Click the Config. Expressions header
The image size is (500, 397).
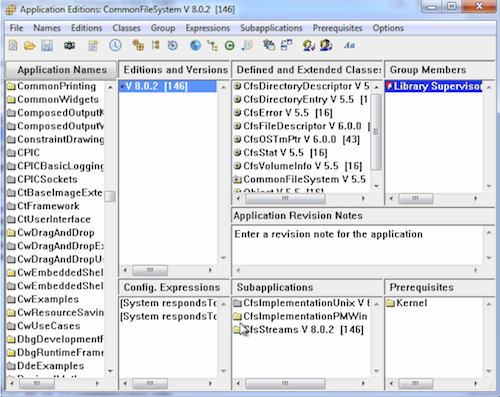point(174,287)
